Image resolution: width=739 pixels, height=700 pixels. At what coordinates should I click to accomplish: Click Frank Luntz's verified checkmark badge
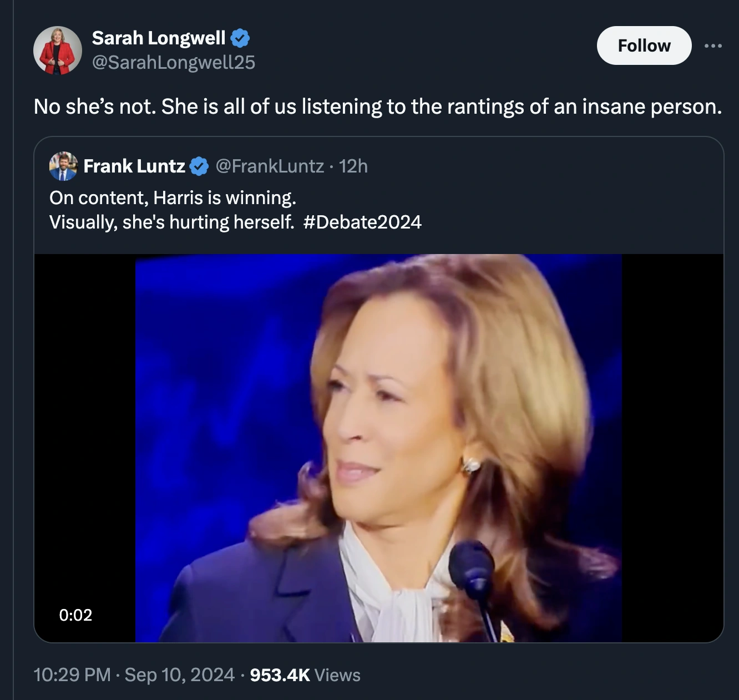point(199,166)
